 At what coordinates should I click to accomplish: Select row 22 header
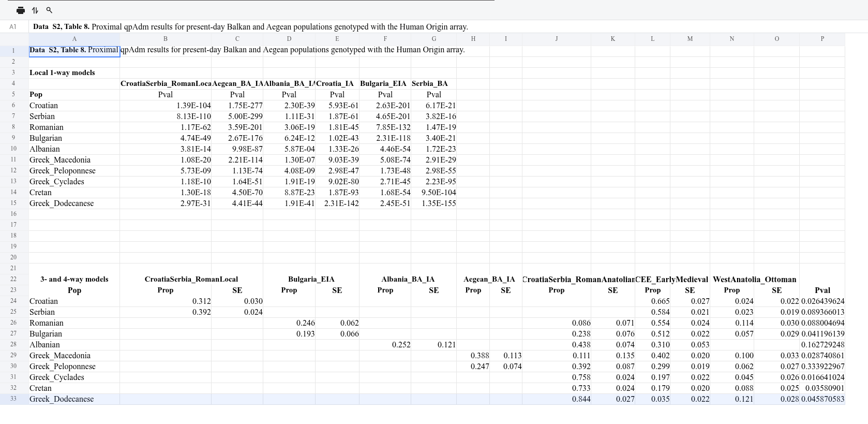[13, 279]
